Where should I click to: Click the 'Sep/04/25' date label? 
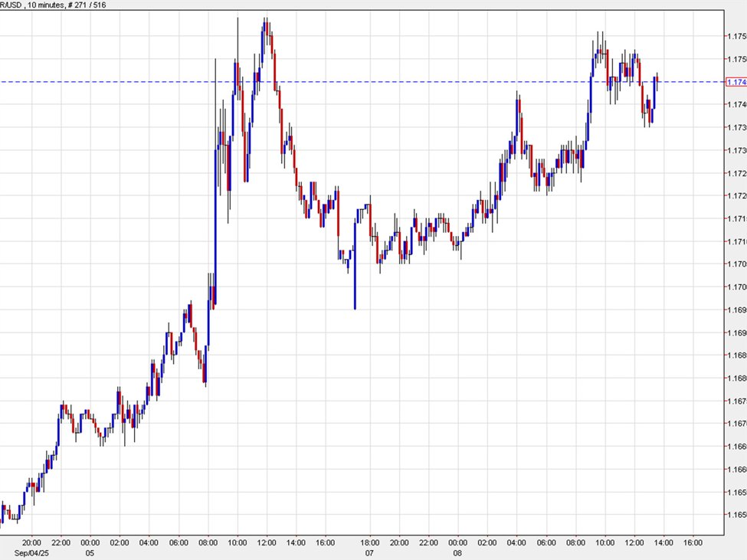(31, 553)
